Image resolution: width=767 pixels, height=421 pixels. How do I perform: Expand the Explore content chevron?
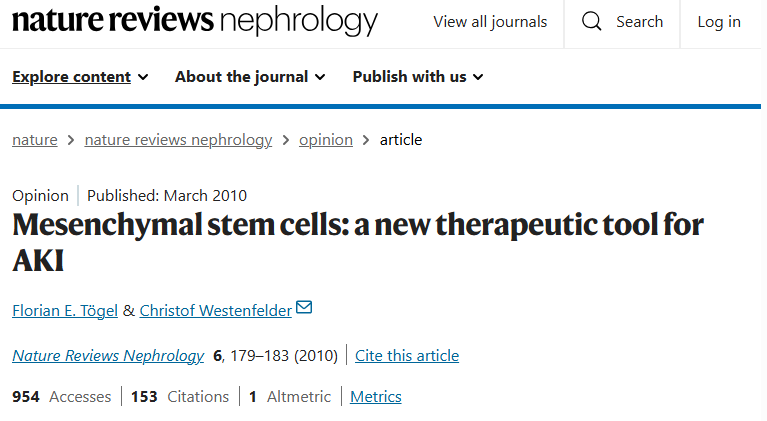(x=143, y=77)
